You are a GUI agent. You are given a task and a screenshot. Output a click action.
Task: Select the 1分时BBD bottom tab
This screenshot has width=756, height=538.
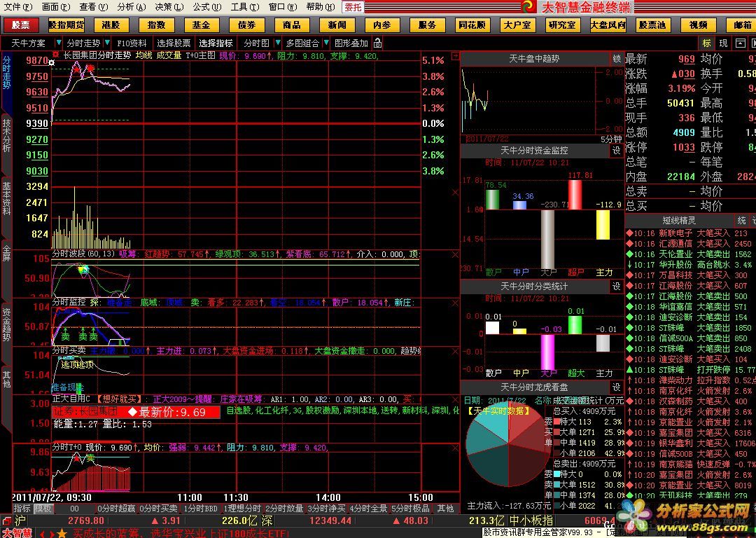click(x=201, y=509)
